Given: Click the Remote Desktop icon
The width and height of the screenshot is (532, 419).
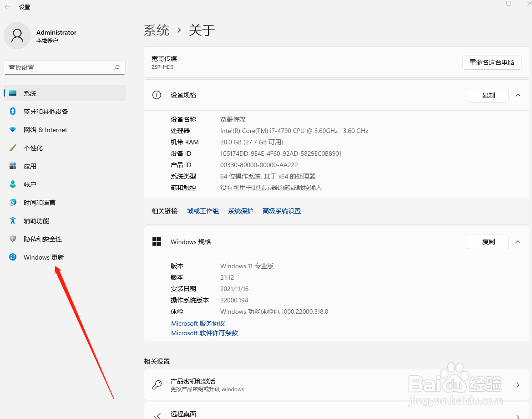Looking at the screenshot, I should point(157,416).
